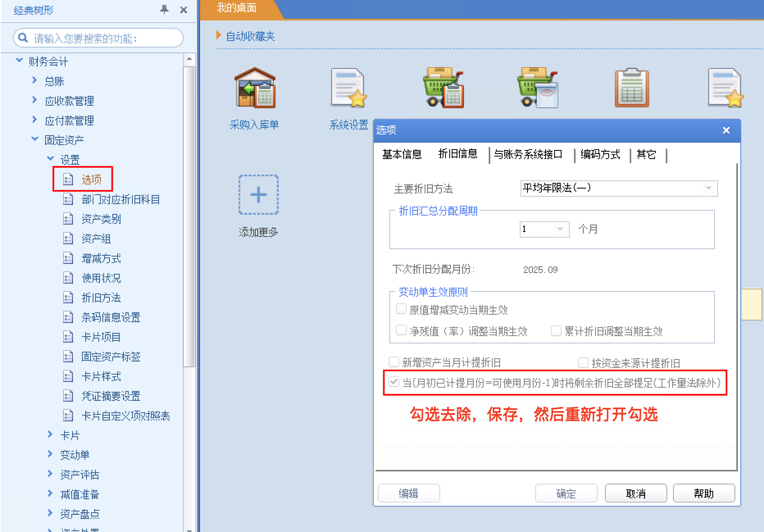Open the 系统设置 document icon
The height and width of the screenshot is (532, 764).
tap(349, 88)
